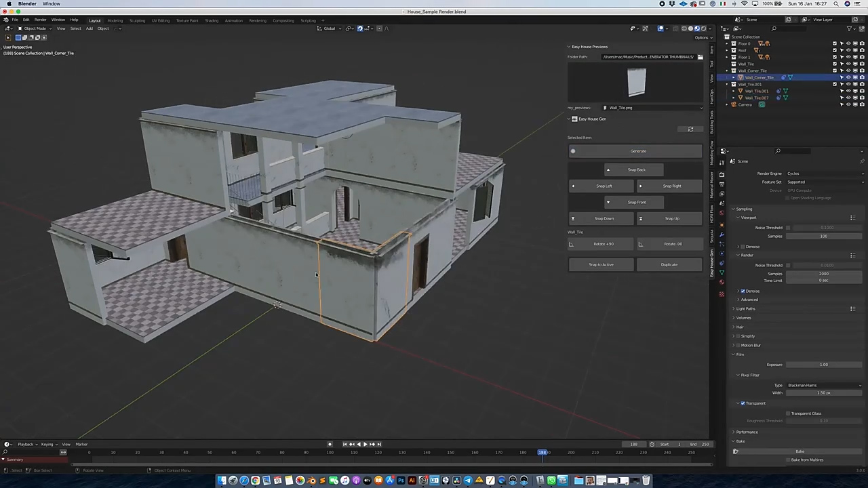Click the Generate button
The height and width of the screenshot is (488, 868).
tap(635, 151)
